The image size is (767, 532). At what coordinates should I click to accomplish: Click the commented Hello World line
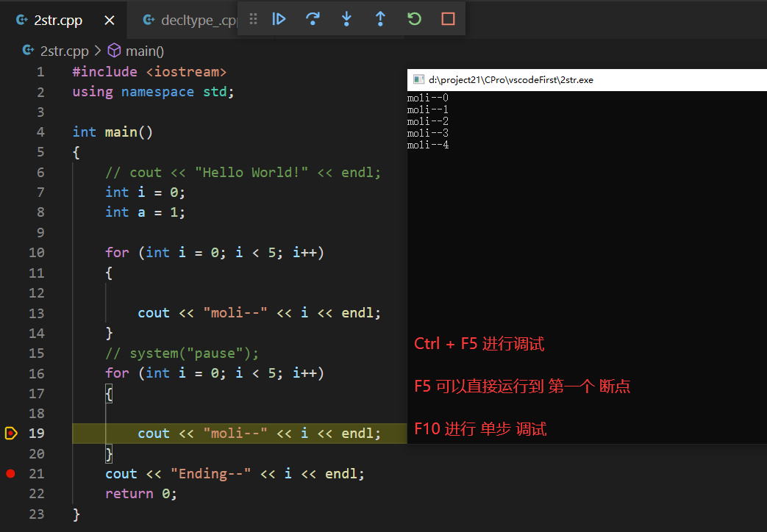coord(243,172)
